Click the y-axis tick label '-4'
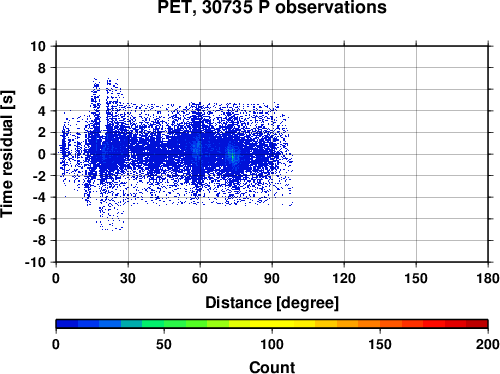This screenshot has width=500, height=374. (39, 197)
